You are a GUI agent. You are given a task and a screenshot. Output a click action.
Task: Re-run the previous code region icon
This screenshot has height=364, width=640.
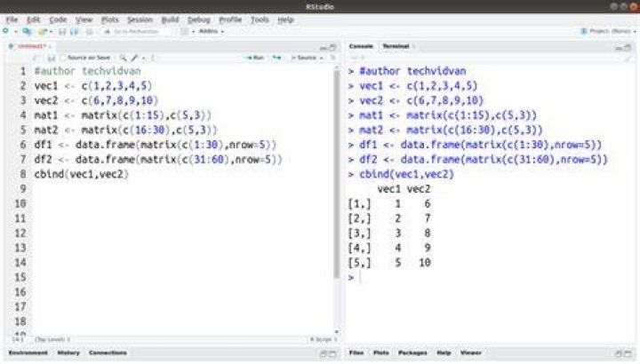[276, 58]
